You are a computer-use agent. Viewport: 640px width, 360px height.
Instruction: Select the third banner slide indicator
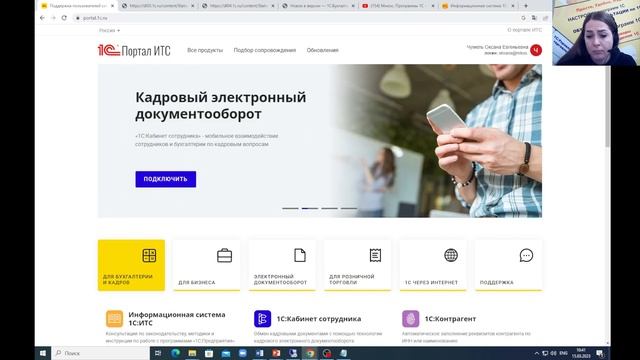[x=329, y=208]
